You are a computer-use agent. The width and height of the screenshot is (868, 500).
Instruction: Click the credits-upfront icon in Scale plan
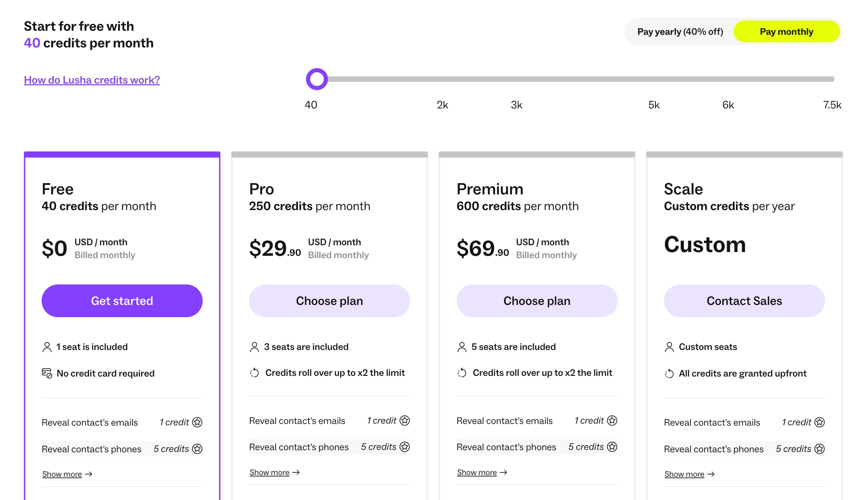[669, 373]
